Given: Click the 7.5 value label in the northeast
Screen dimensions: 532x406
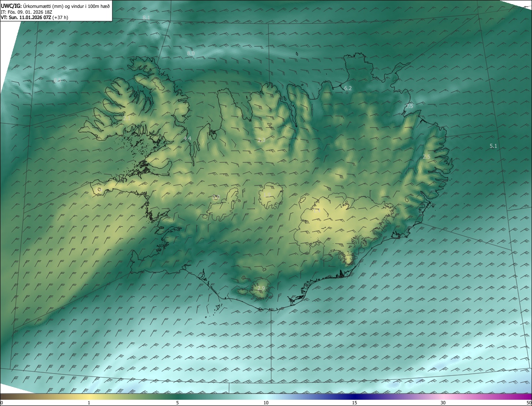Looking at the screenshot, I should (410, 106).
